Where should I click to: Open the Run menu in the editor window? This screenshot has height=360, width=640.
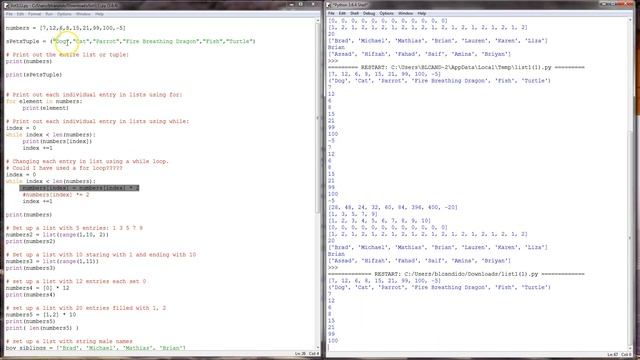pos(49,14)
